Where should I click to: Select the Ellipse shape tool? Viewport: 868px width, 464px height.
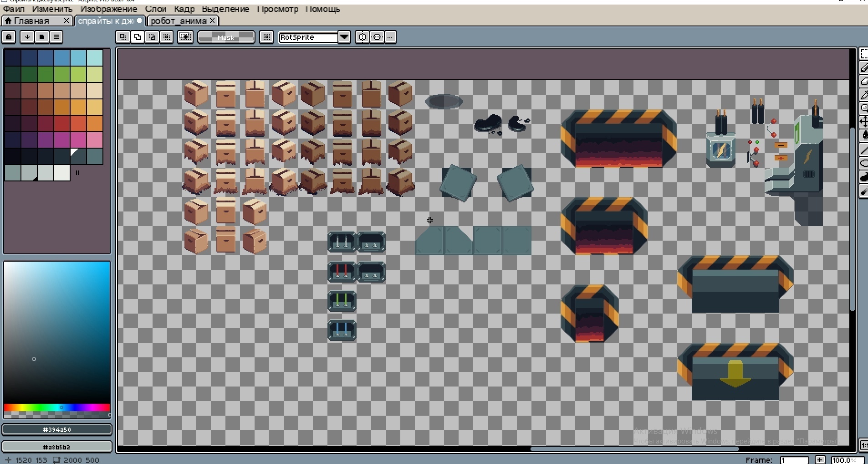863,163
